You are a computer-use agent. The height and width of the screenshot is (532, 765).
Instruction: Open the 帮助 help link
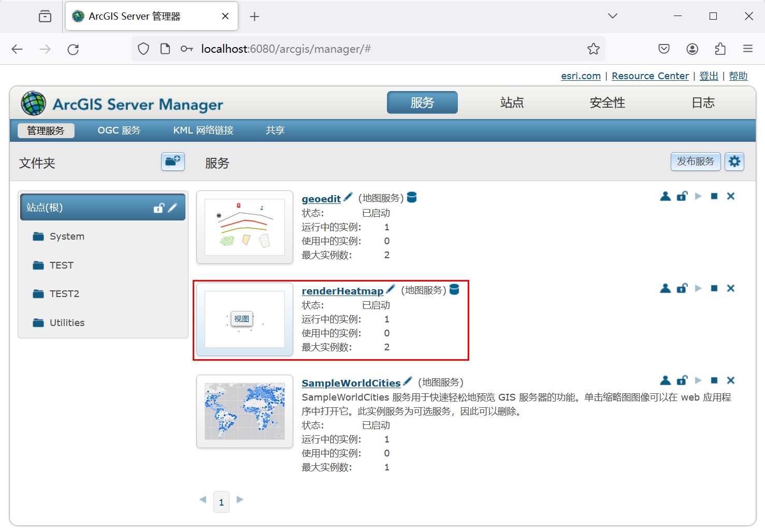(x=738, y=76)
